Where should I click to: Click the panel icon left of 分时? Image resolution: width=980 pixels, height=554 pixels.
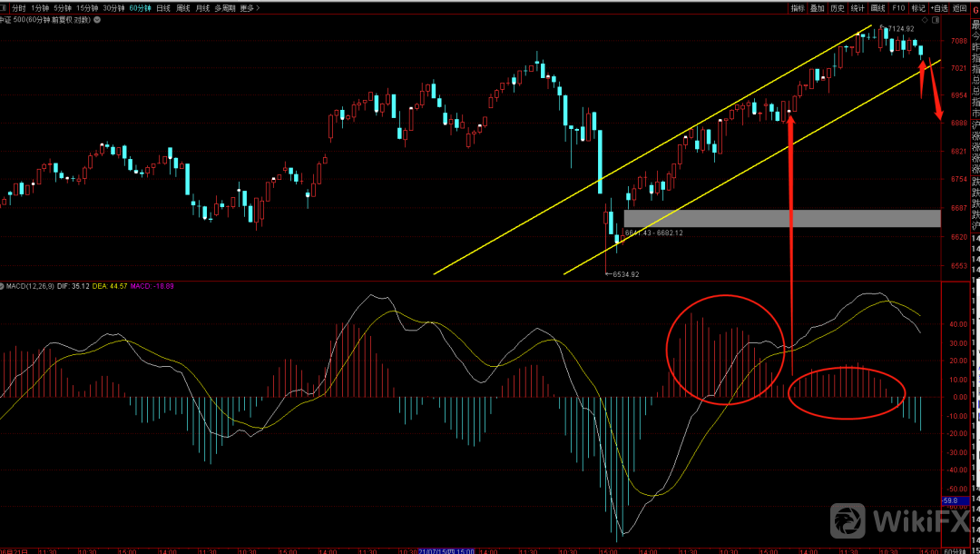[x=5, y=8]
